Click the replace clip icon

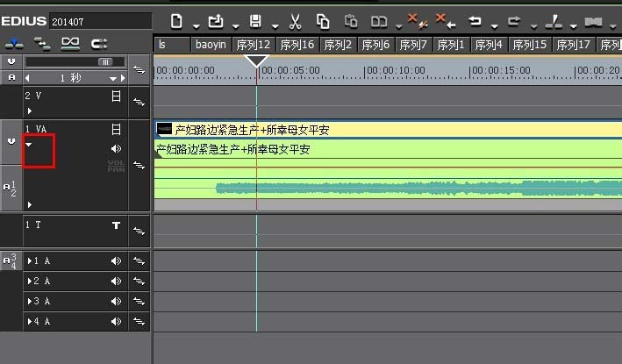[379, 21]
